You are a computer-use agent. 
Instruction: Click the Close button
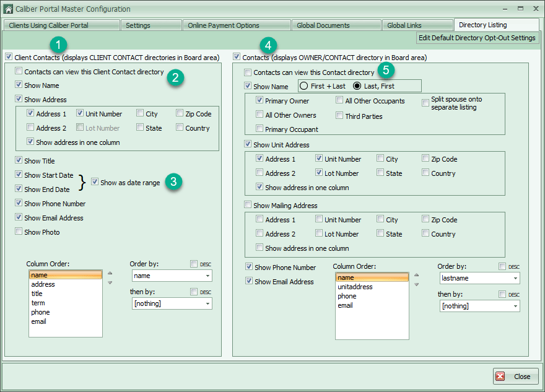click(x=516, y=377)
